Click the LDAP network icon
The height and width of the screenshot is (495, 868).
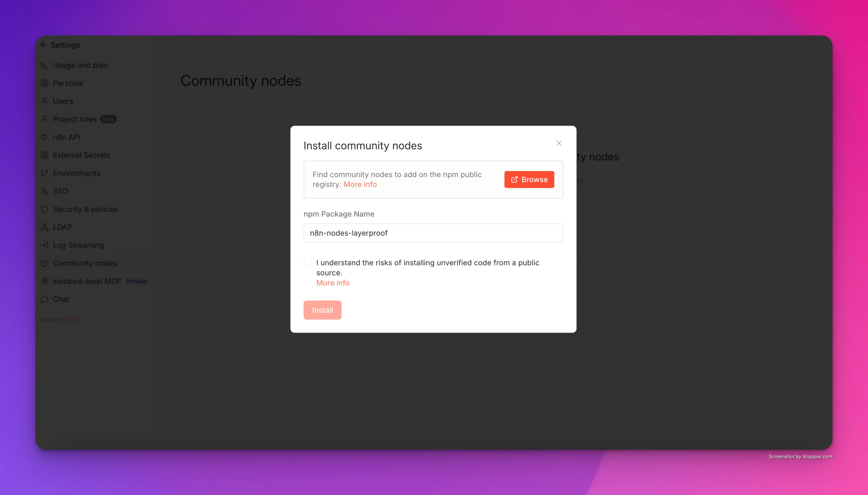pyautogui.click(x=45, y=227)
